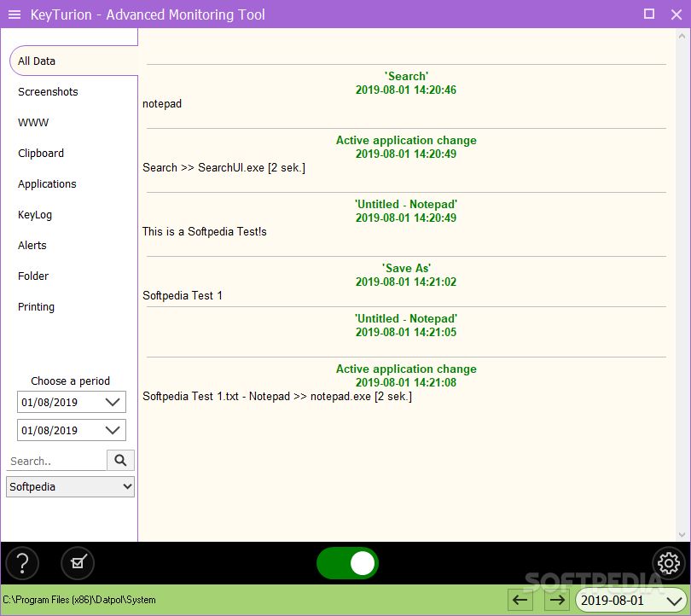Open the Softpedia user dropdown

tap(70, 486)
